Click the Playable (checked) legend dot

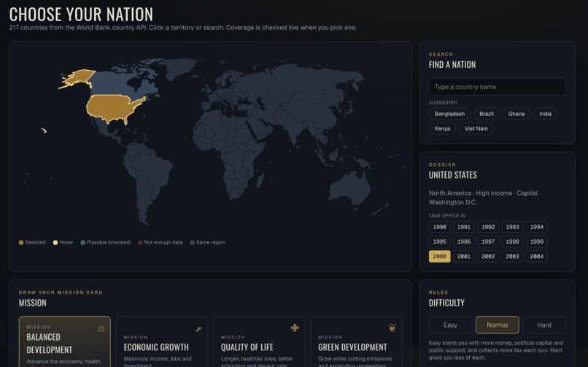(x=83, y=242)
